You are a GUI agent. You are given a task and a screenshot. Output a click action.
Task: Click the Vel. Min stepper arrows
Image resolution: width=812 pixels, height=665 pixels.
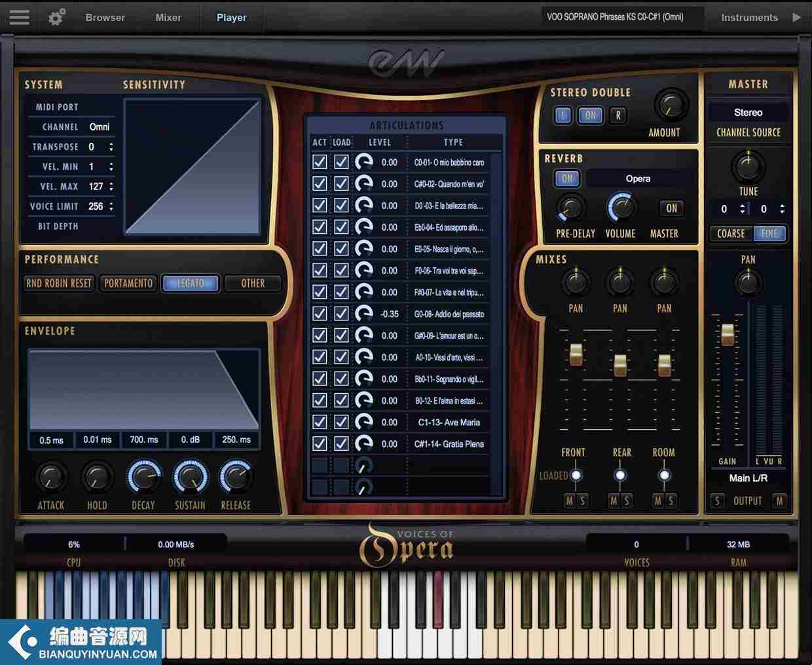[x=111, y=167]
